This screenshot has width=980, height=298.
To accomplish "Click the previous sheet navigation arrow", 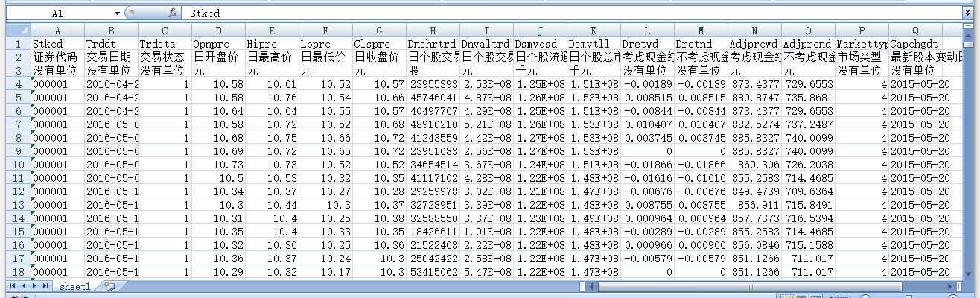I will pos(24,286).
